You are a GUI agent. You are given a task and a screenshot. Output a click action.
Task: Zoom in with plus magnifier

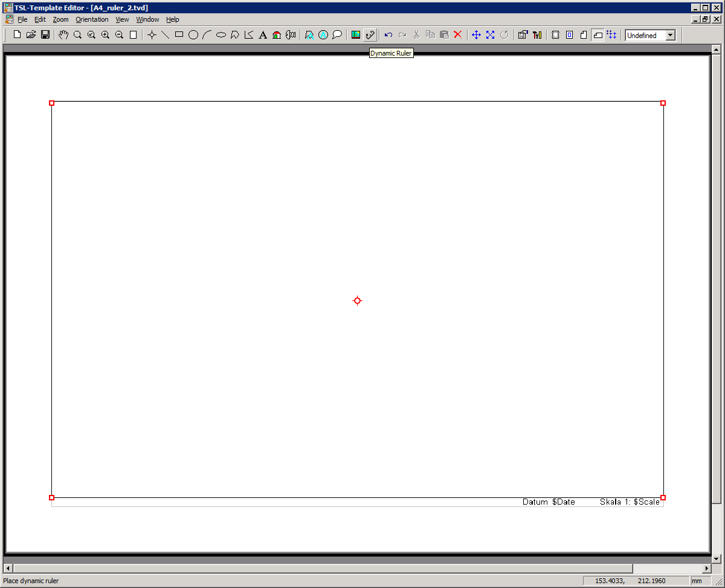pyautogui.click(x=105, y=35)
